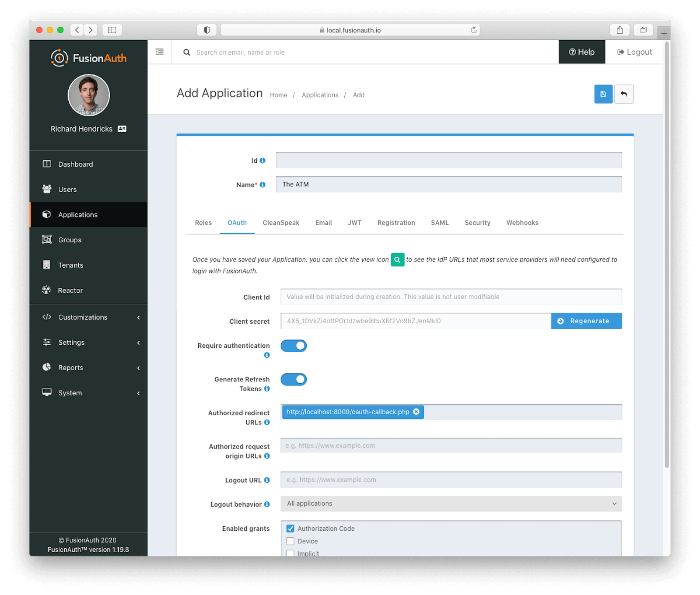The height and width of the screenshot is (595, 700).
Task: Expand the Settings sidebar section
Action: 71,343
